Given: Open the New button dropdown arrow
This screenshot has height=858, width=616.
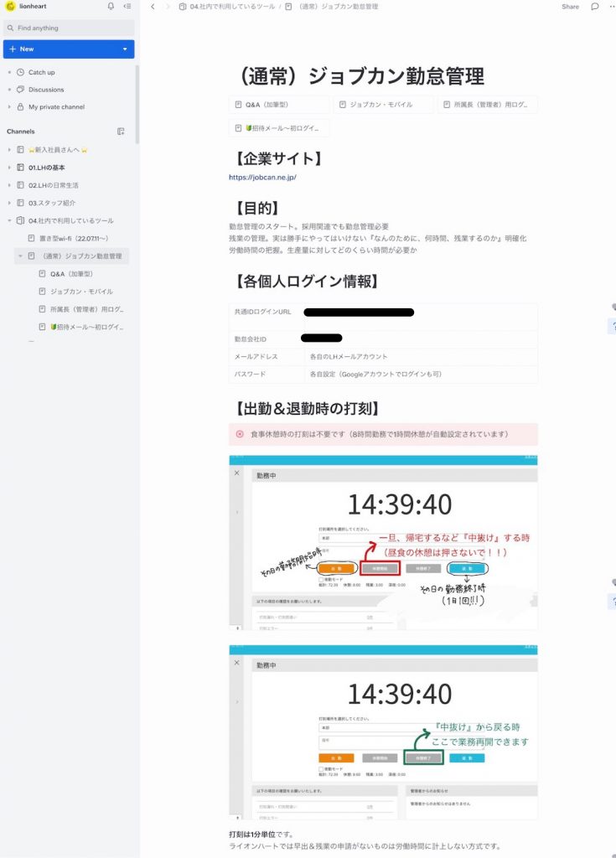Looking at the screenshot, I should click(x=126, y=49).
